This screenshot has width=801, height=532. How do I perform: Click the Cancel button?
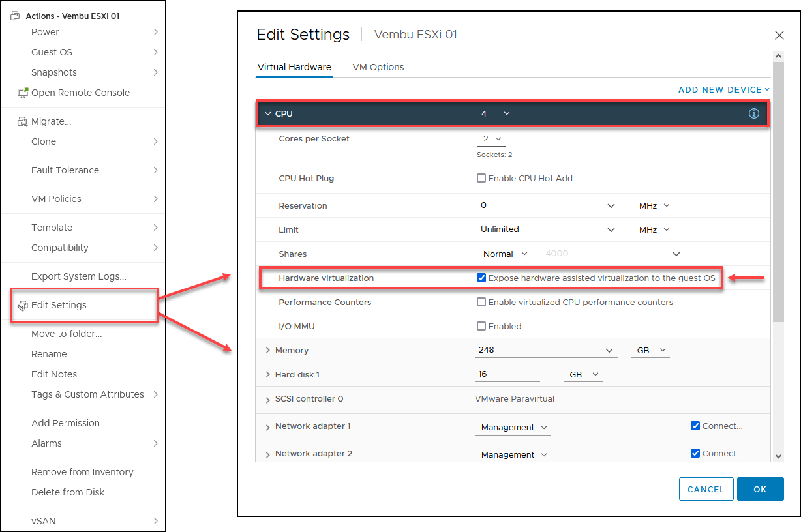[706, 489]
